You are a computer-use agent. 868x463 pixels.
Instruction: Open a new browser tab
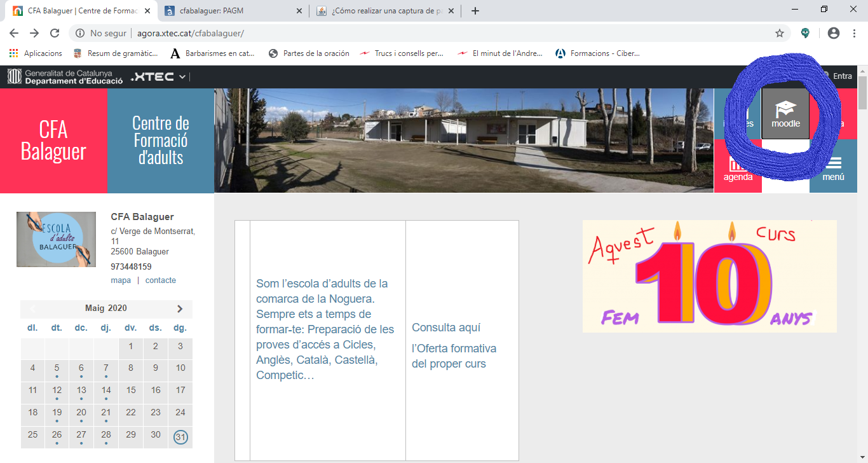coord(475,11)
